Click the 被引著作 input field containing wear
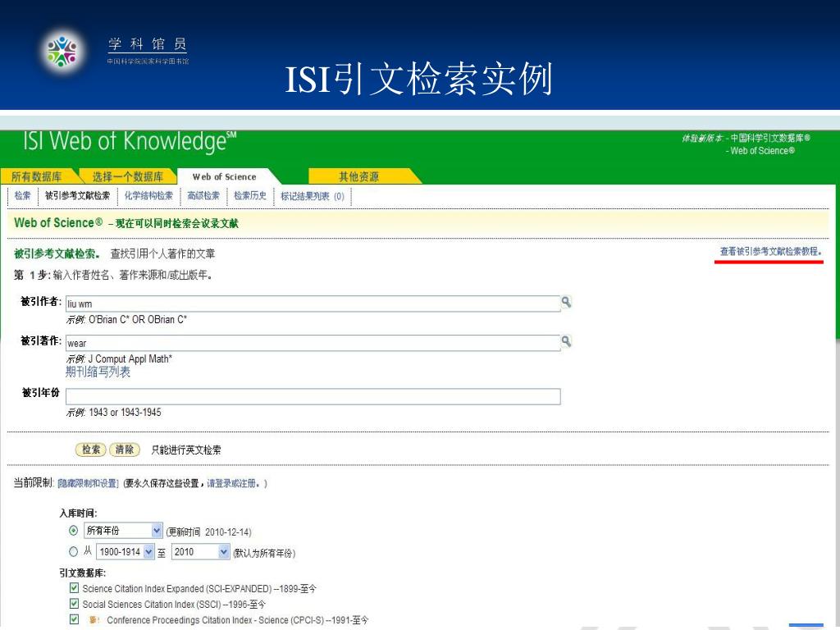This screenshot has height=630, width=840. click(x=313, y=343)
